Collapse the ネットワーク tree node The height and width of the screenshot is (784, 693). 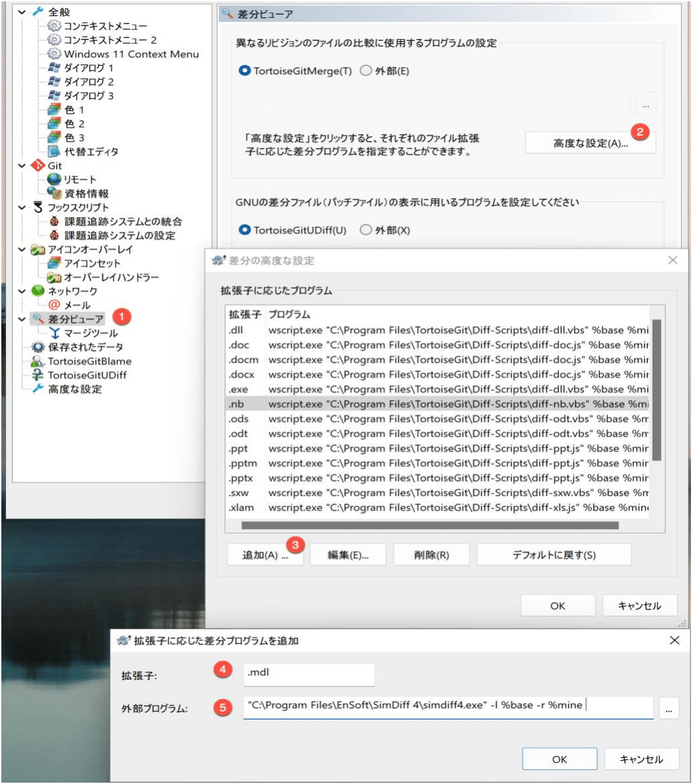tap(21, 290)
